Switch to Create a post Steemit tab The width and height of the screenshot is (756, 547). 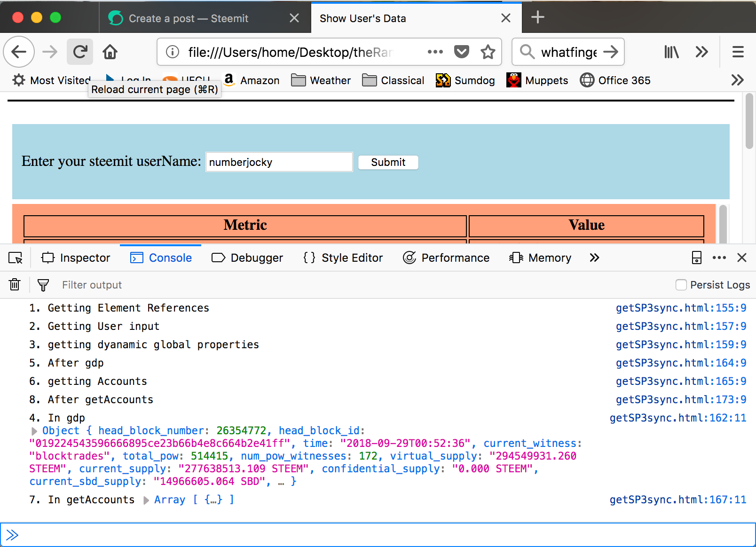click(188, 18)
